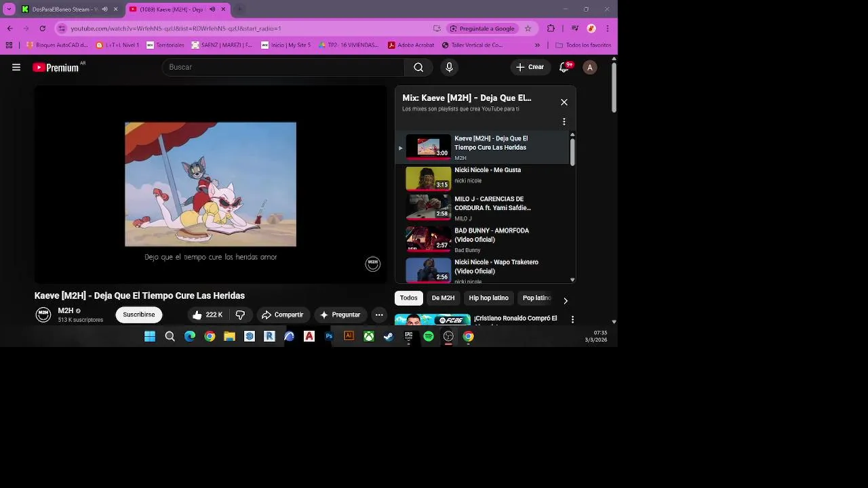
Task: Open the Chrome apps grid in the bookmarks bar
Action: (9, 45)
